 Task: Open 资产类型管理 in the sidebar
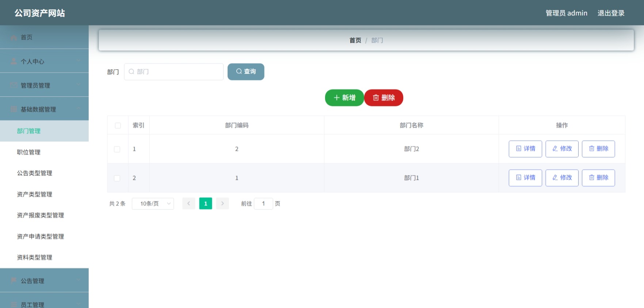[x=44, y=194]
